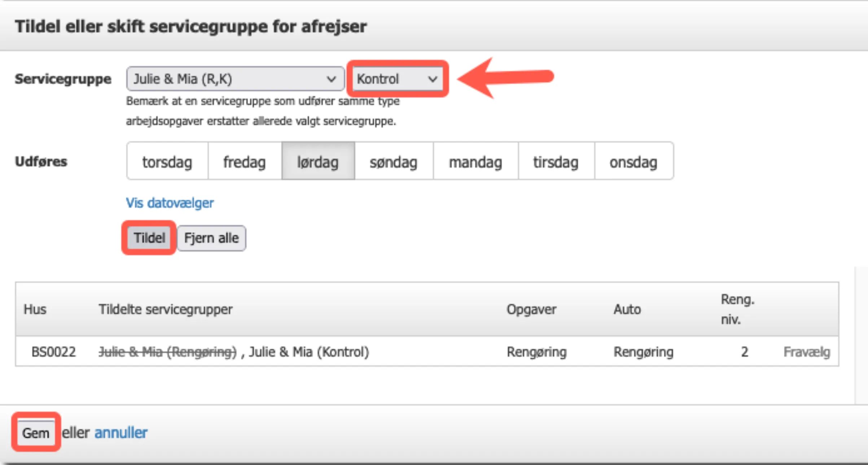Select the BS0022 row in the table
Viewport: 868px width, 465px height.
click(x=53, y=352)
